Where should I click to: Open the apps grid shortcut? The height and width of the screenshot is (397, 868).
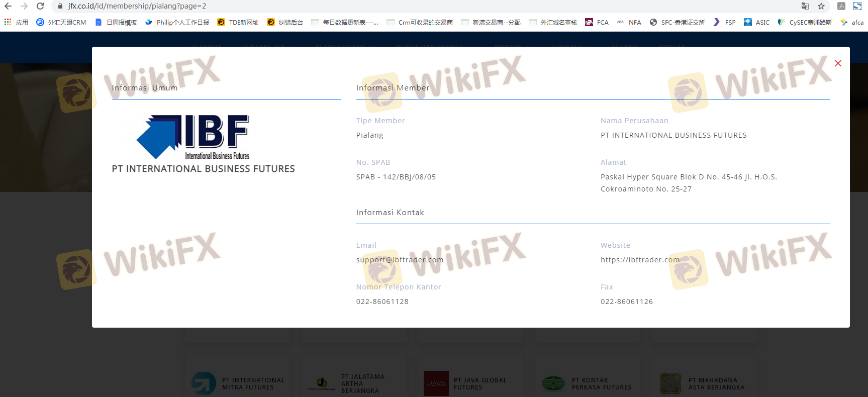coord(16,22)
